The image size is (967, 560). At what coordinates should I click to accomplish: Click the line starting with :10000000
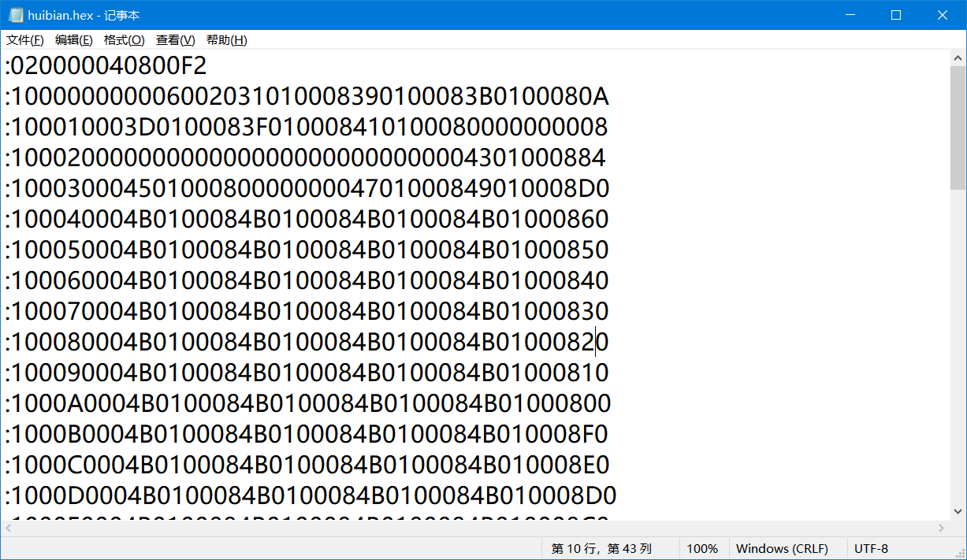click(307, 96)
